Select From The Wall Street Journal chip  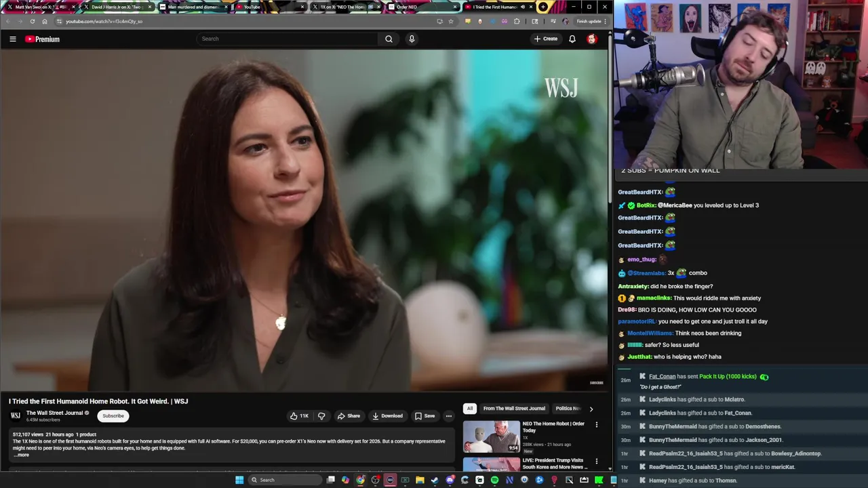tap(514, 409)
